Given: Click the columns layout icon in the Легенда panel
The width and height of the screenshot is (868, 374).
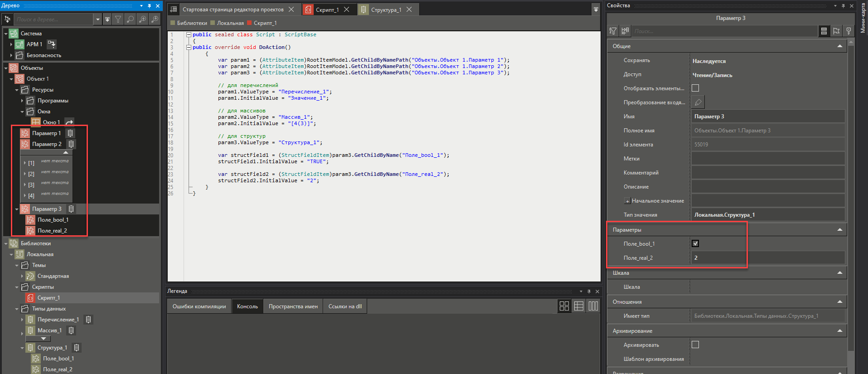Looking at the screenshot, I should [593, 306].
